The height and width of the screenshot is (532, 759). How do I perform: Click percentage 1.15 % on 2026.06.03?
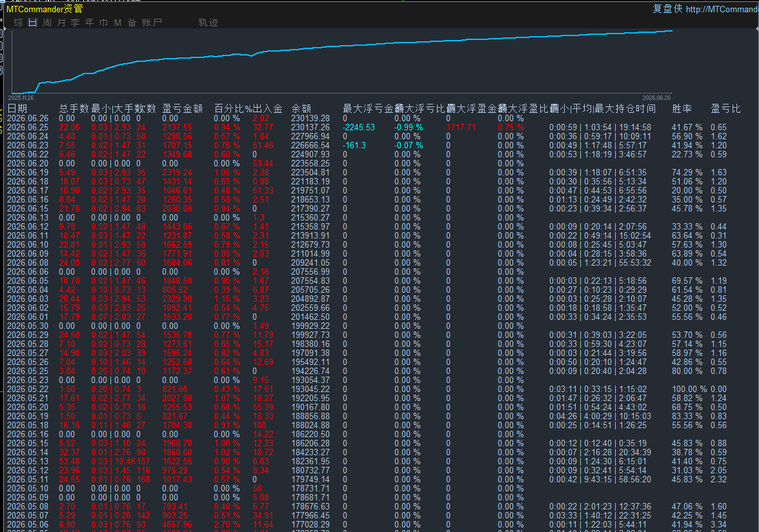pos(227,299)
